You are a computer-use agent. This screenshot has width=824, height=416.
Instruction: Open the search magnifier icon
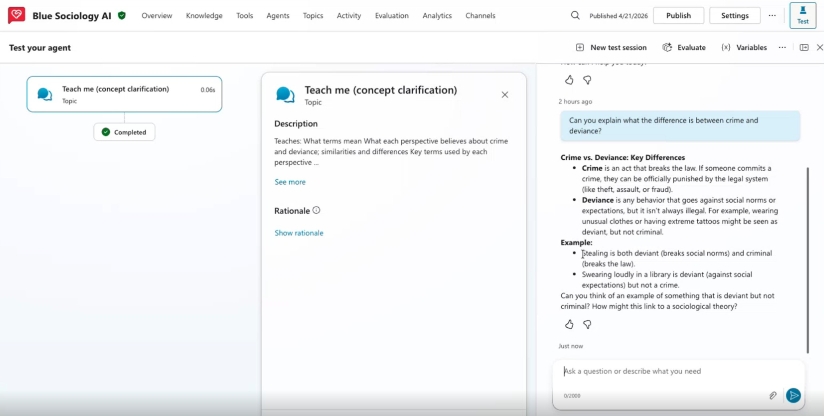575,15
